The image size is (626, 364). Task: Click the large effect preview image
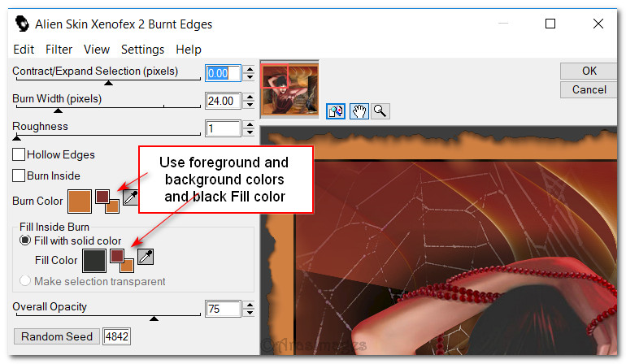(x=438, y=240)
